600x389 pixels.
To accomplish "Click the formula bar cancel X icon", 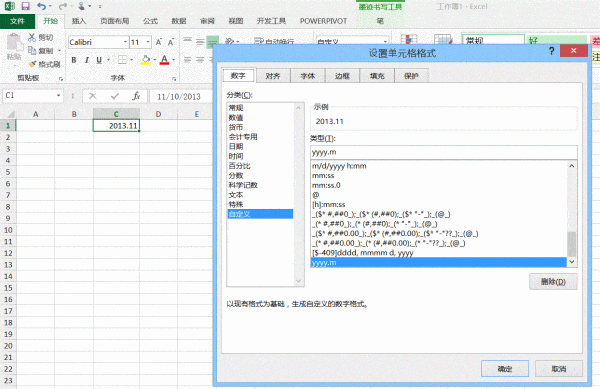I will pos(93,96).
